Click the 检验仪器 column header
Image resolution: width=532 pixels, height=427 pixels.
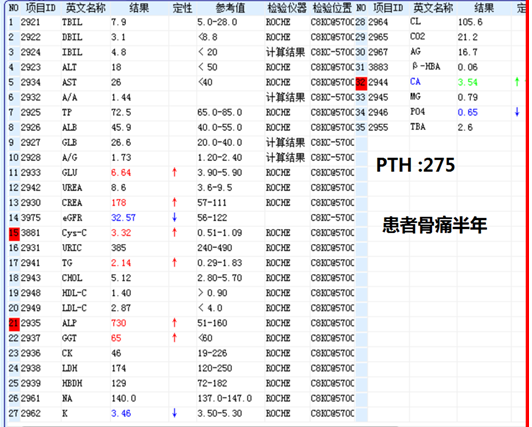(x=287, y=8)
